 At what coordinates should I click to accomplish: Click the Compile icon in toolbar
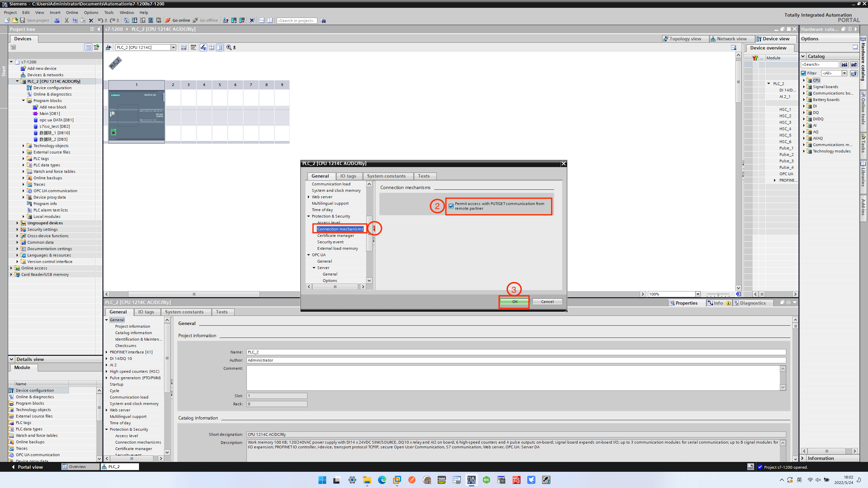coord(126,20)
